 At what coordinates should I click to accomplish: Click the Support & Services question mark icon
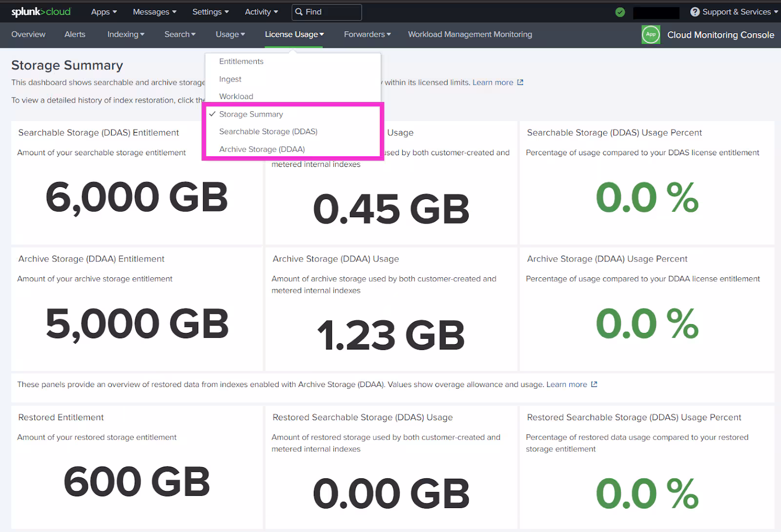pos(695,12)
